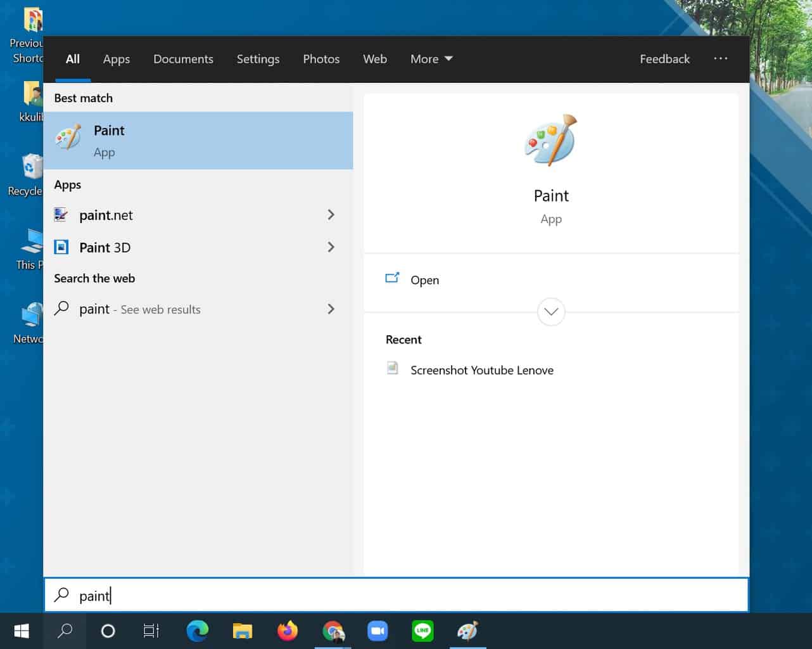Expand the paint web results arrow
The height and width of the screenshot is (649, 812).
point(331,309)
